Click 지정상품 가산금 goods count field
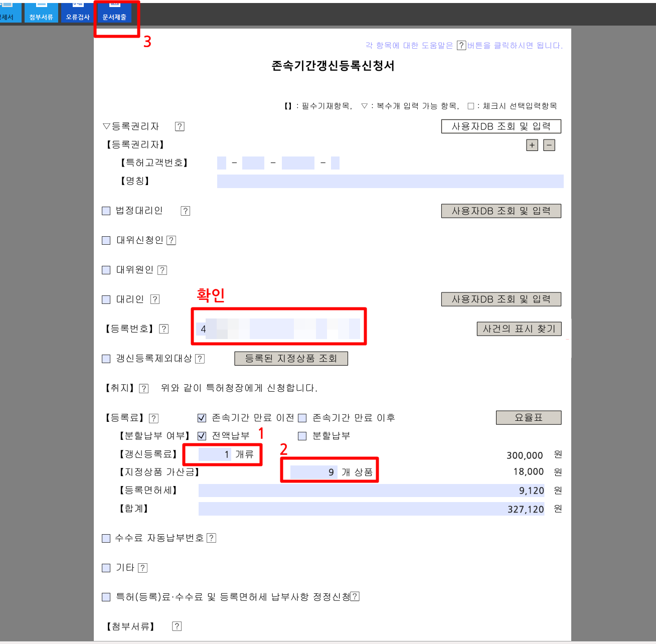This screenshot has height=644, width=656. click(x=314, y=472)
